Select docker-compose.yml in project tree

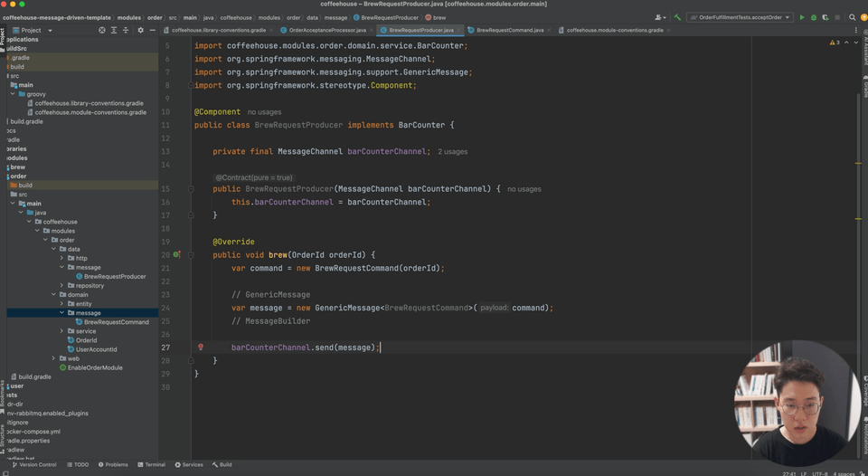tap(34, 431)
